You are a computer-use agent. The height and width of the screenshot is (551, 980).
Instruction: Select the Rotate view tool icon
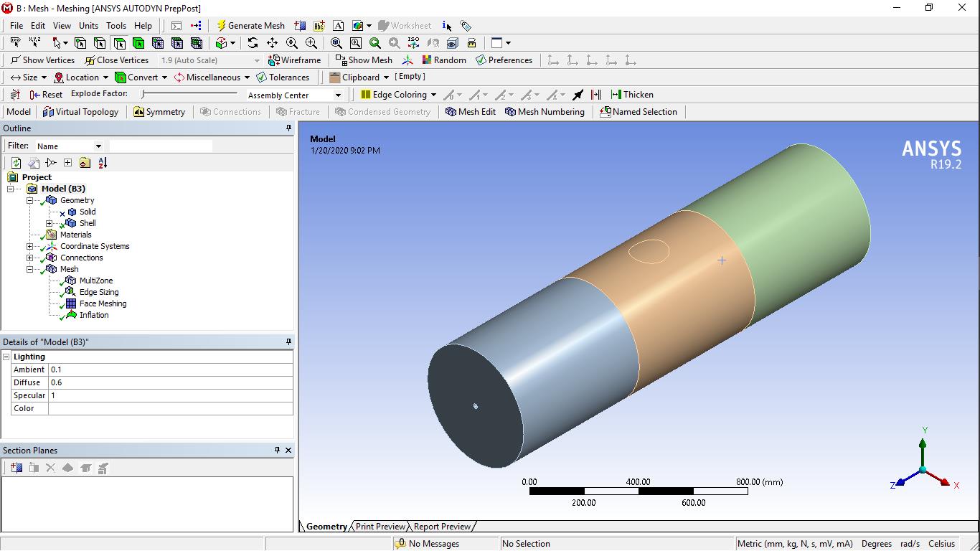(253, 43)
